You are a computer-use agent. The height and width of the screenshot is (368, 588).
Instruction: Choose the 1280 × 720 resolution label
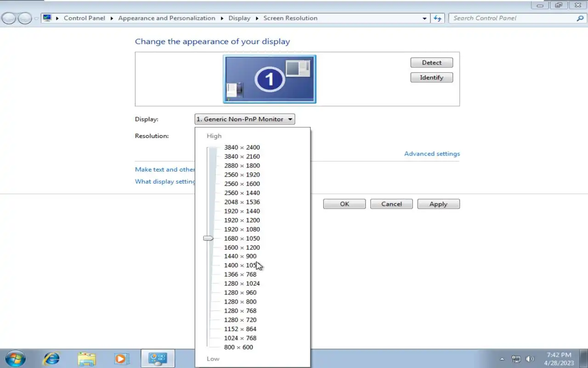coord(240,320)
